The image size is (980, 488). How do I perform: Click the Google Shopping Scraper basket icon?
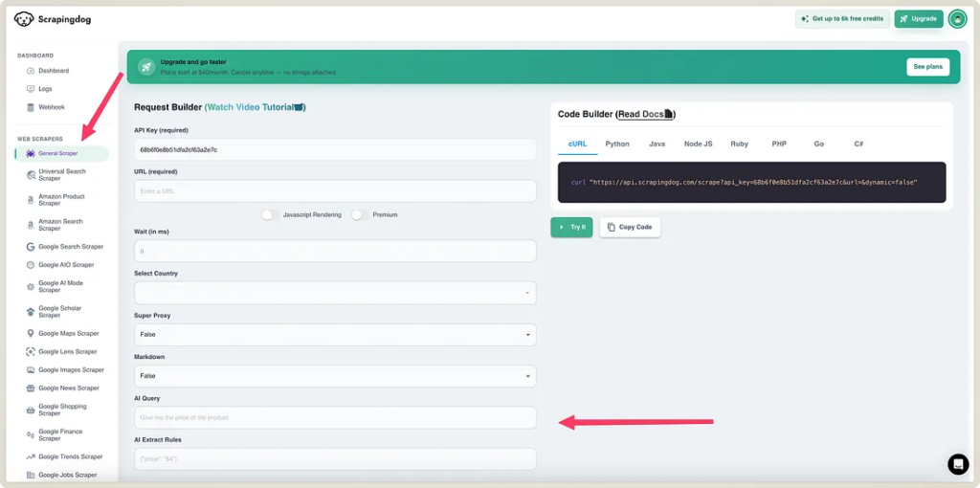31,410
